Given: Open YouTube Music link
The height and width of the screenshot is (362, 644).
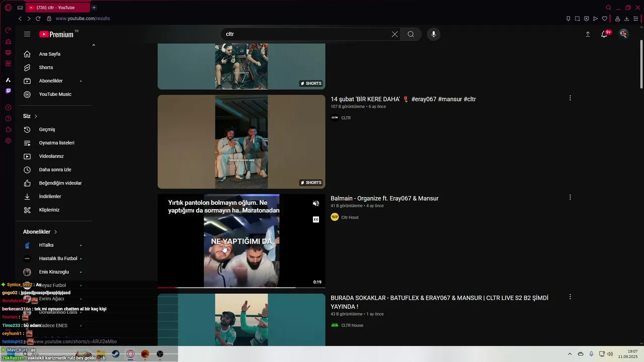Looking at the screenshot, I should pyautogui.click(x=55, y=94).
